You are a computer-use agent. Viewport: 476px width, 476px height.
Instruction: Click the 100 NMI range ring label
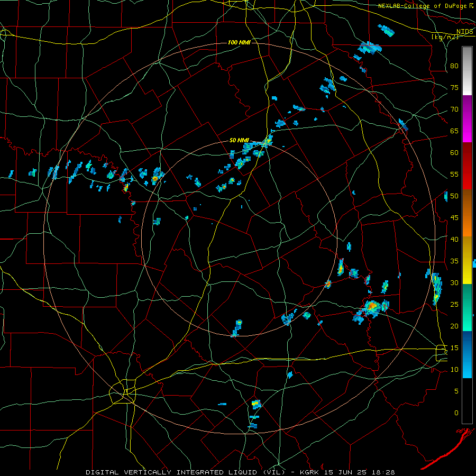tap(239, 42)
